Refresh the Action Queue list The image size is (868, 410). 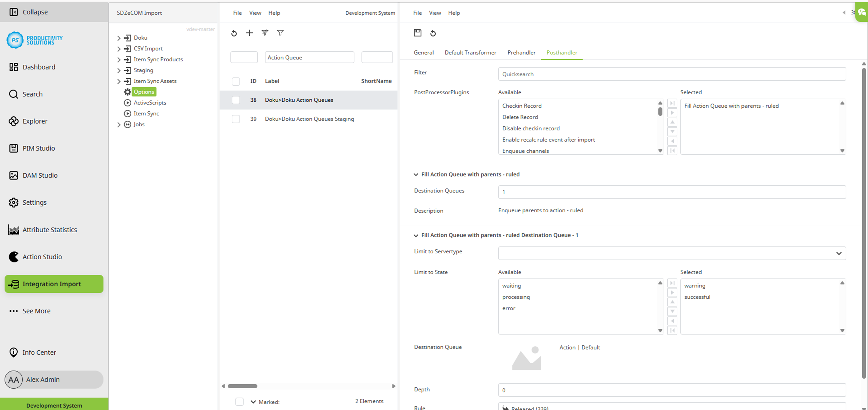(234, 33)
